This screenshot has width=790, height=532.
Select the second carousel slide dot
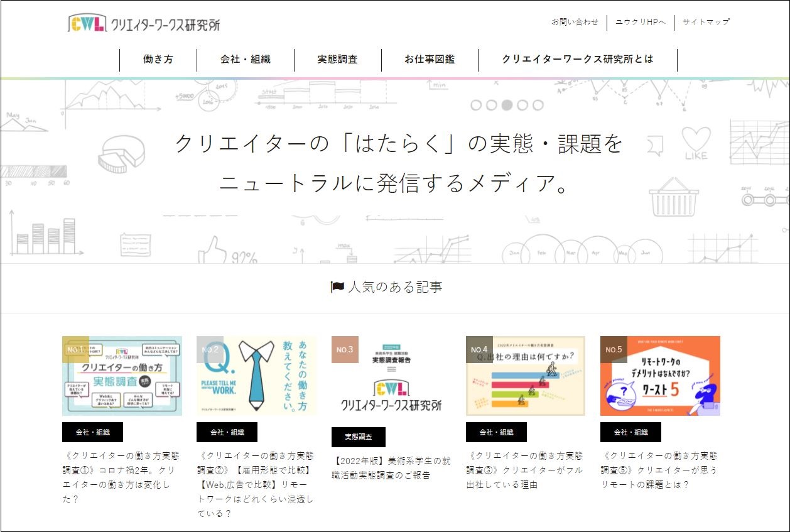[491, 105]
